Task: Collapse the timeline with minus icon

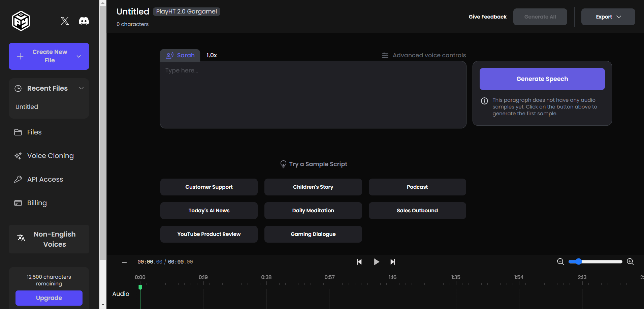Action: point(124,262)
